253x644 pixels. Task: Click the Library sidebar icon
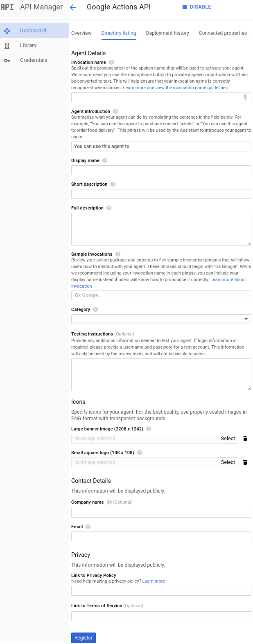[7, 45]
